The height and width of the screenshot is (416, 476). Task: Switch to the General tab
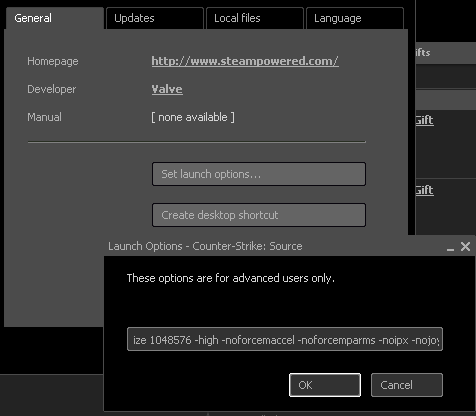(x=55, y=18)
